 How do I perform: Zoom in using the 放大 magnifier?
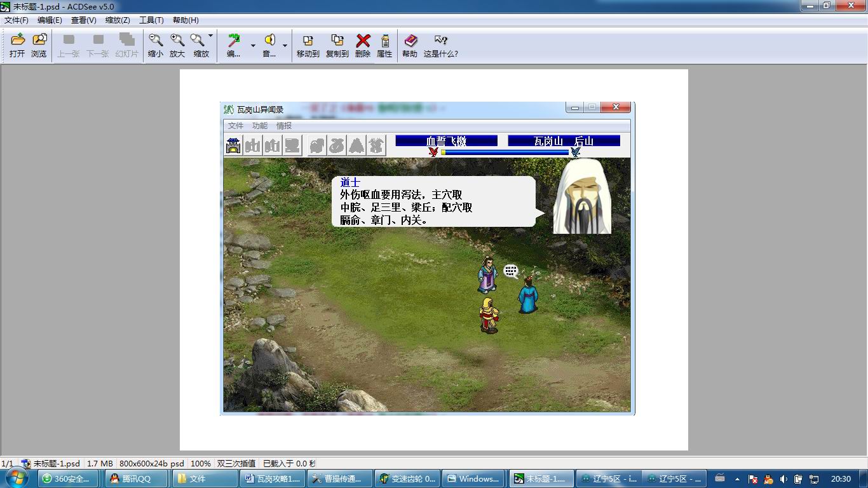(x=177, y=46)
